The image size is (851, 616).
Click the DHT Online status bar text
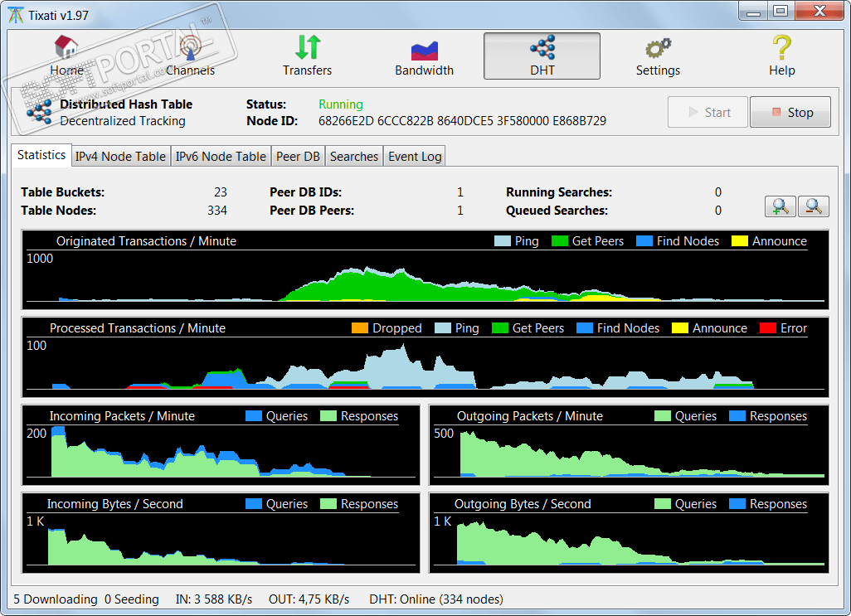tap(436, 599)
